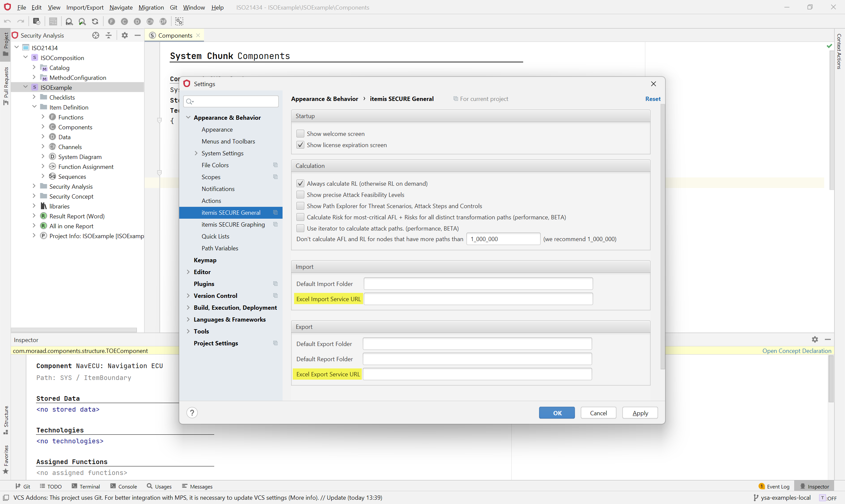Viewport: 845px width, 504px height.
Task: Click the locate target icon in project panel
Action: point(96,35)
